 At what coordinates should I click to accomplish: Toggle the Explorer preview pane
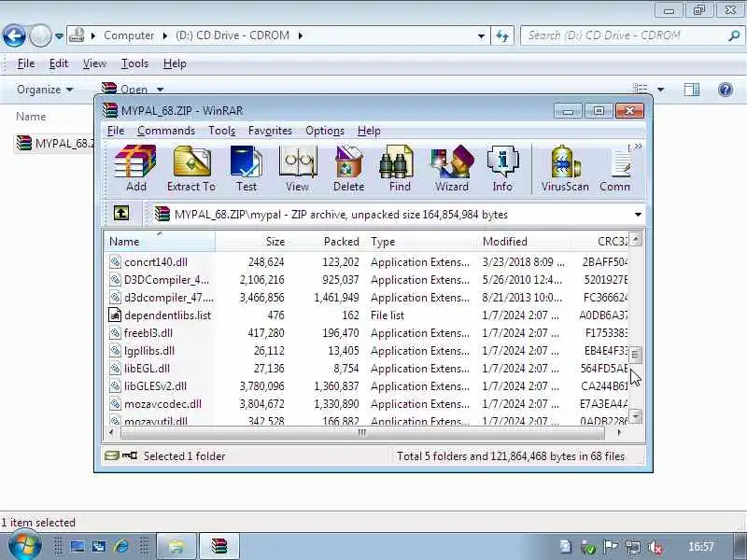[692, 90]
